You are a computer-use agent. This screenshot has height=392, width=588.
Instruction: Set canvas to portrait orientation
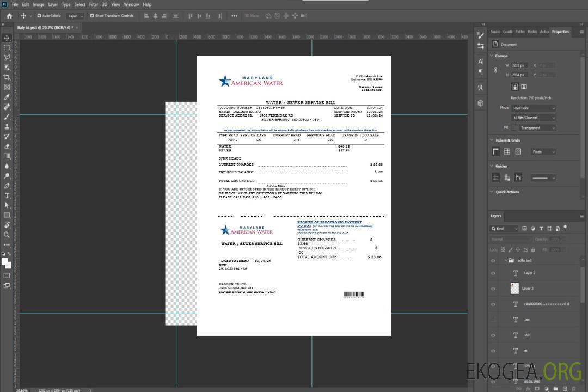515,87
